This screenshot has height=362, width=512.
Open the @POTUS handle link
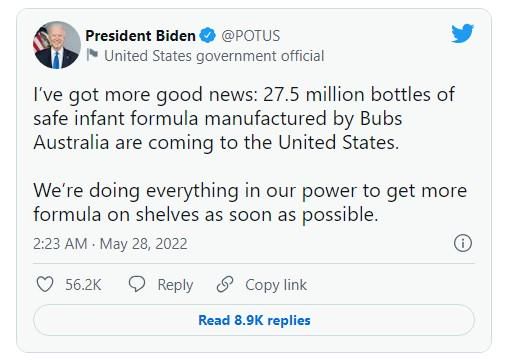[x=251, y=36]
